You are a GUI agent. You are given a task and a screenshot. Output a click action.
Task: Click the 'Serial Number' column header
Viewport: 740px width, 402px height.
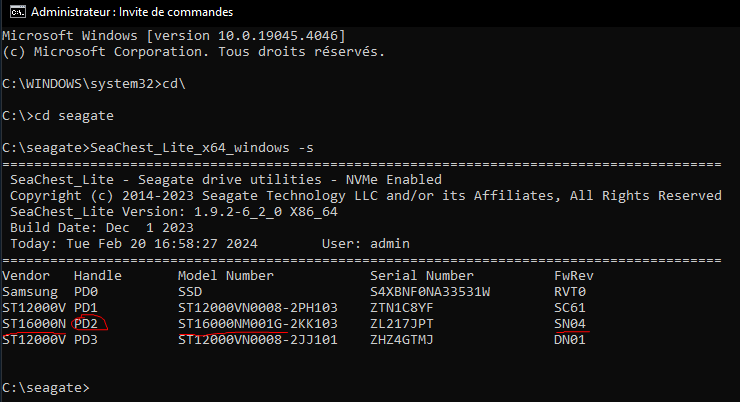422,276
